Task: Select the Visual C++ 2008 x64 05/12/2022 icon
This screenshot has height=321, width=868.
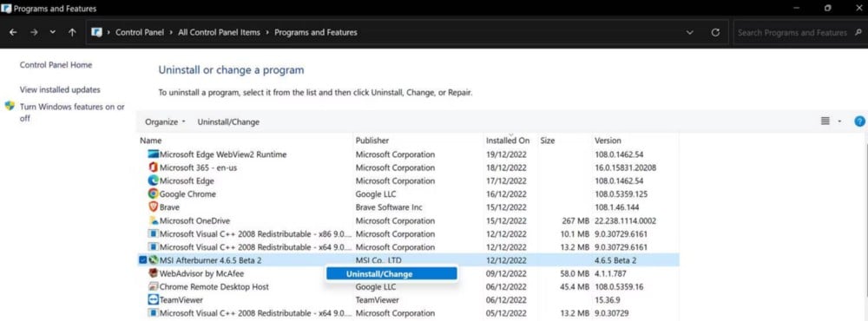Action: (x=154, y=313)
